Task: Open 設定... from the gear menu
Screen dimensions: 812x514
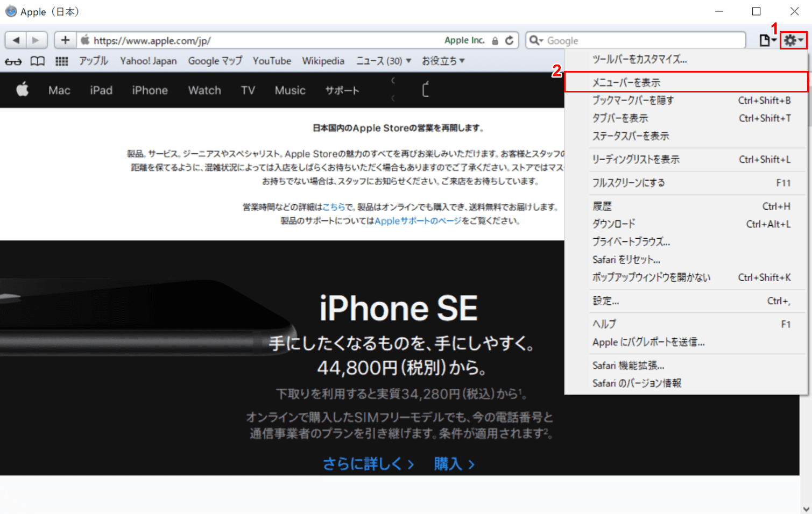Action: pyautogui.click(x=686, y=301)
